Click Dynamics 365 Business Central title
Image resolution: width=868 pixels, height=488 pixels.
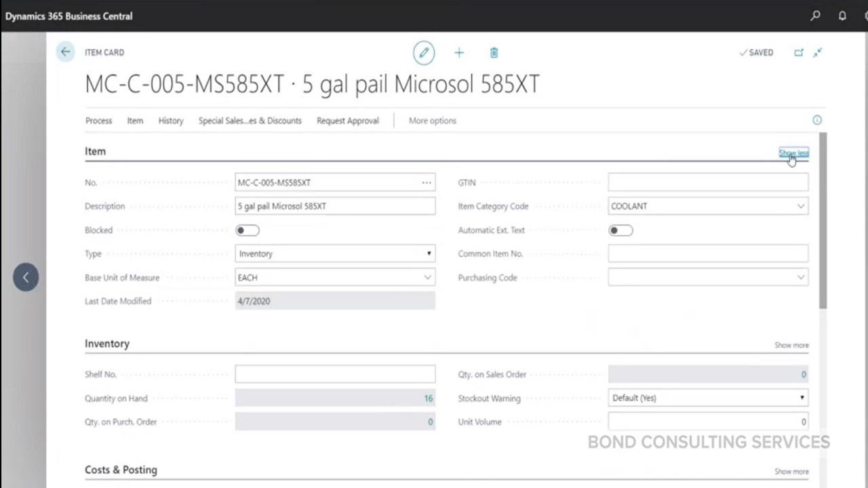click(68, 16)
